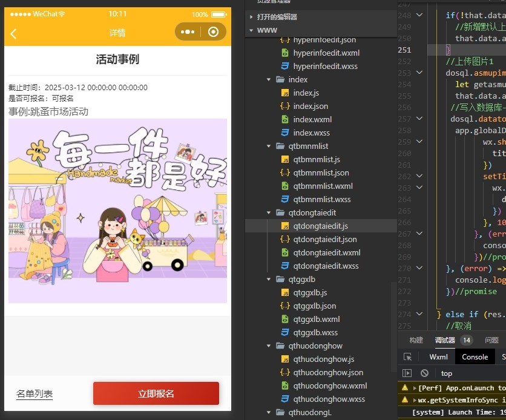Tap the 立即报名 sign-up button

pyautogui.click(x=156, y=393)
